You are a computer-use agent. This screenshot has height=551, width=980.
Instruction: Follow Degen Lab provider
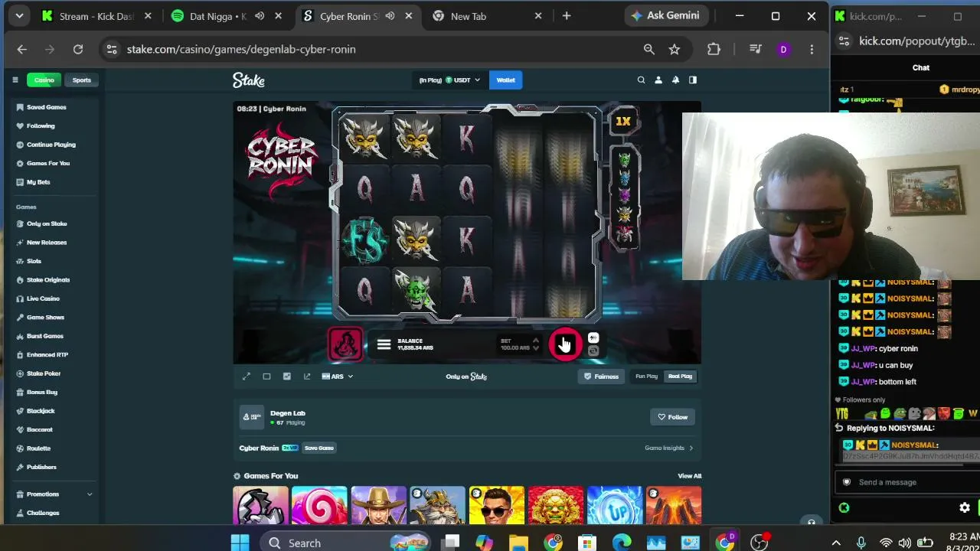[x=673, y=417]
